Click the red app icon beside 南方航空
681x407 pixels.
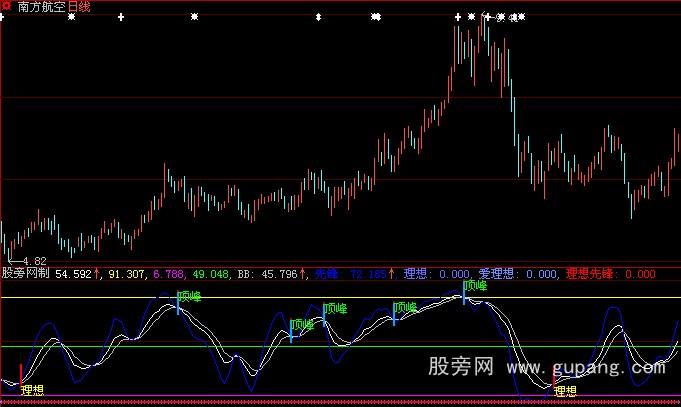click(x=6, y=6)
